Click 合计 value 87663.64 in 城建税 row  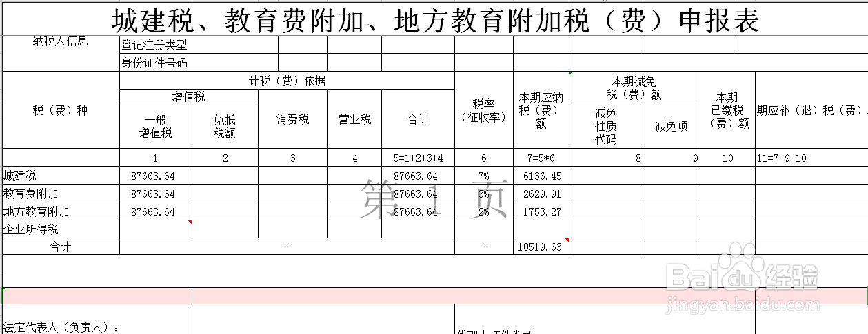tap(418, 176)
